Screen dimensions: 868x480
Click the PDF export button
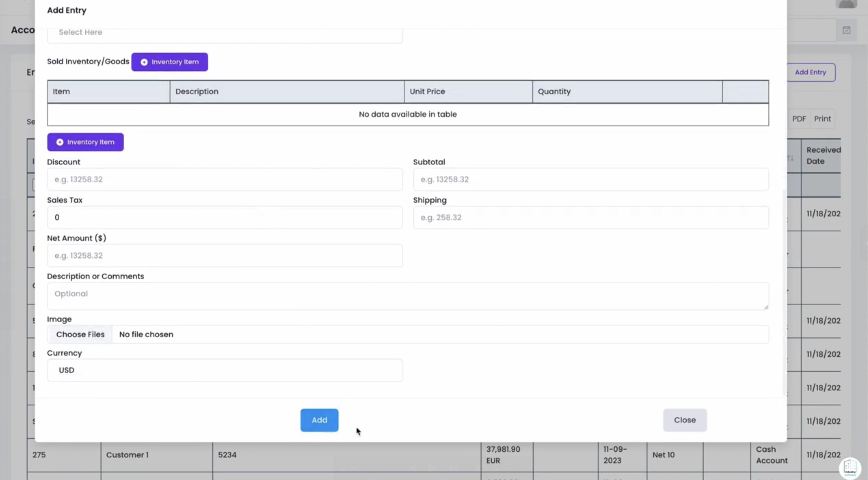[x=799, y=119]
